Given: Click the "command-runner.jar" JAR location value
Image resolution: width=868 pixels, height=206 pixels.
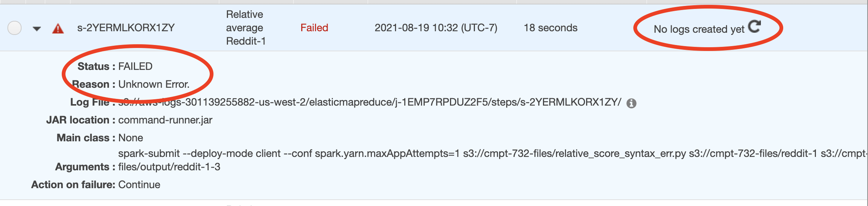Looking at the screenshot, I should (x=165, y=120).
